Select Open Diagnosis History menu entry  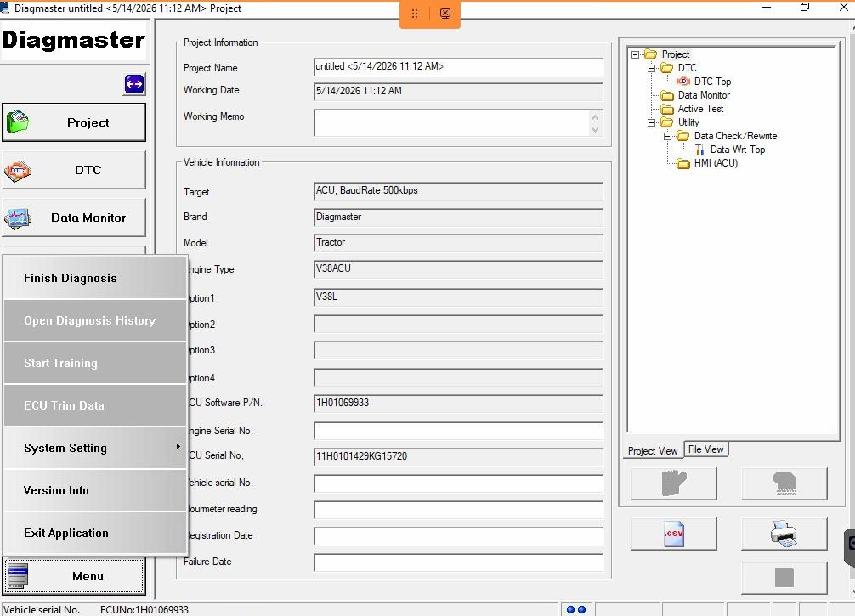(95, 320)
